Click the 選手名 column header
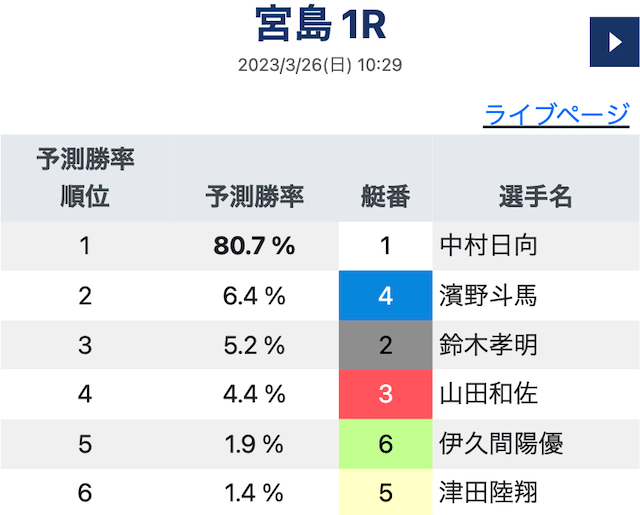Image resolution: width=640 pixels, height=515 pixels. coord(535,196)
